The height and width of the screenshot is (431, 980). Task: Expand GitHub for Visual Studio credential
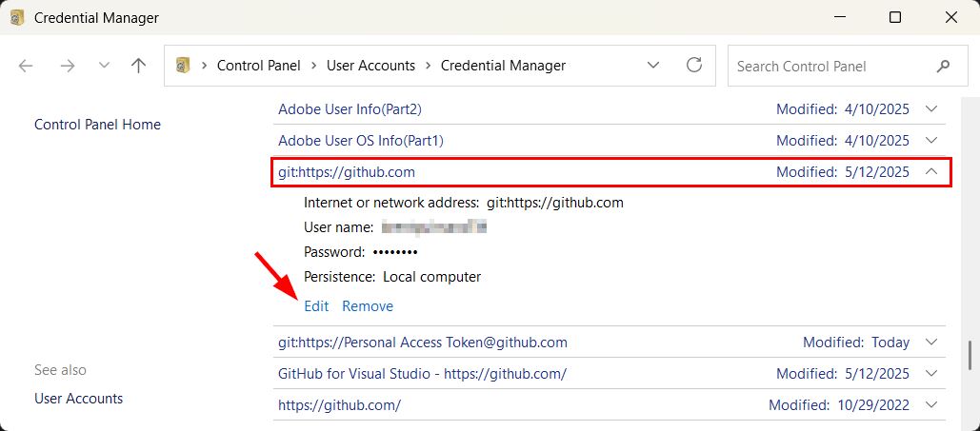931,374
